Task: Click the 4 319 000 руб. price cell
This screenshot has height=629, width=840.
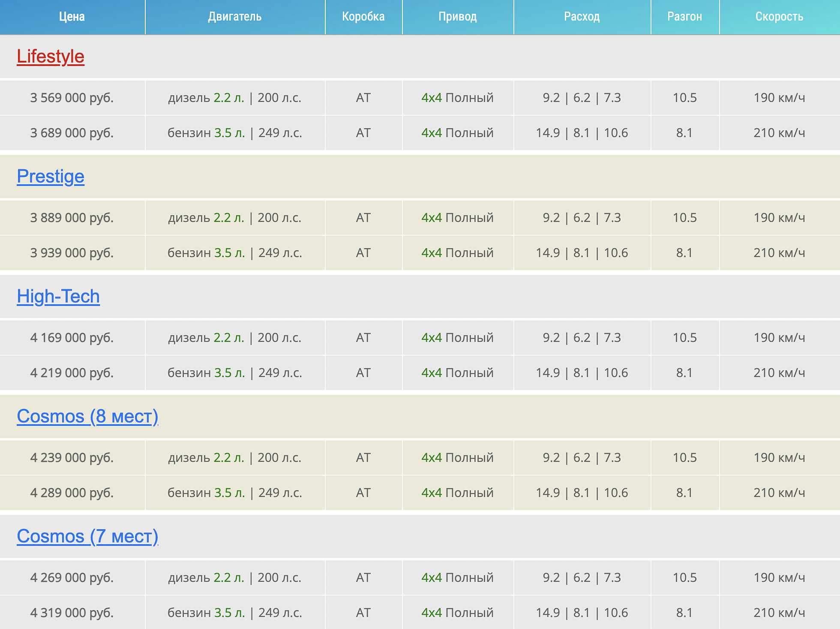Action: [x=72, y=613]
